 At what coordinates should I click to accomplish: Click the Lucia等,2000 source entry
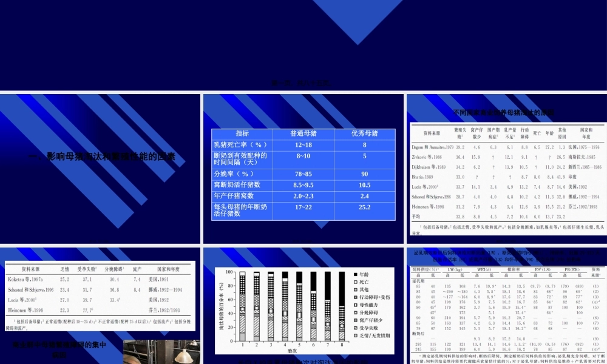[x=24, y=299]
